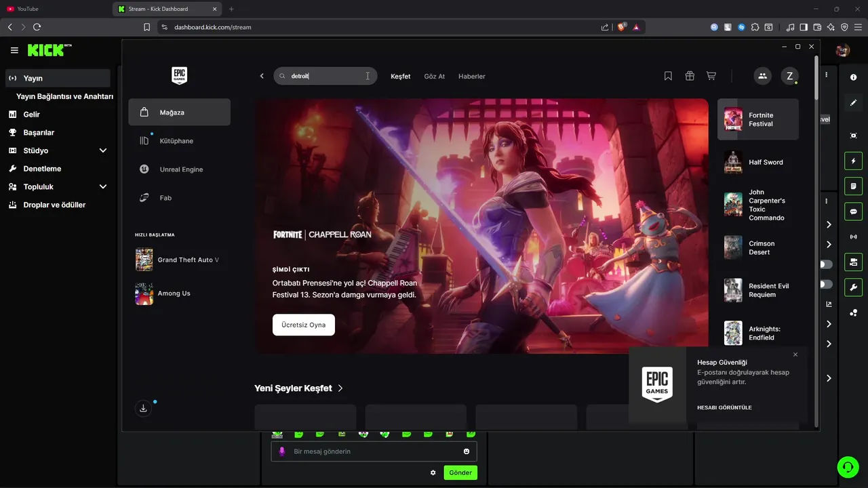The image size is (868, 488).
Task: Click HESABI GÖRÜNTÜLE link
Action: (x=724, y=407)
